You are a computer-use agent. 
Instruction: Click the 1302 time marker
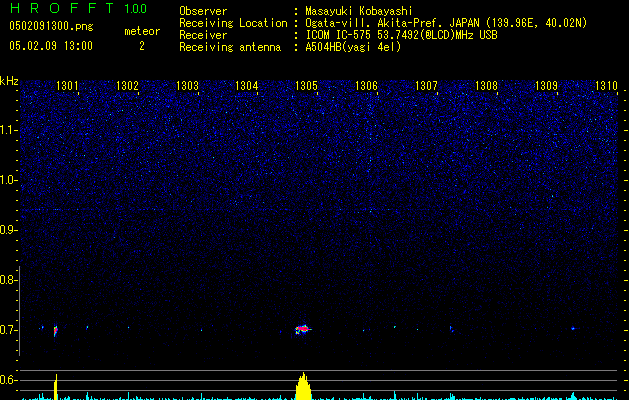click(x=127, y=86)
